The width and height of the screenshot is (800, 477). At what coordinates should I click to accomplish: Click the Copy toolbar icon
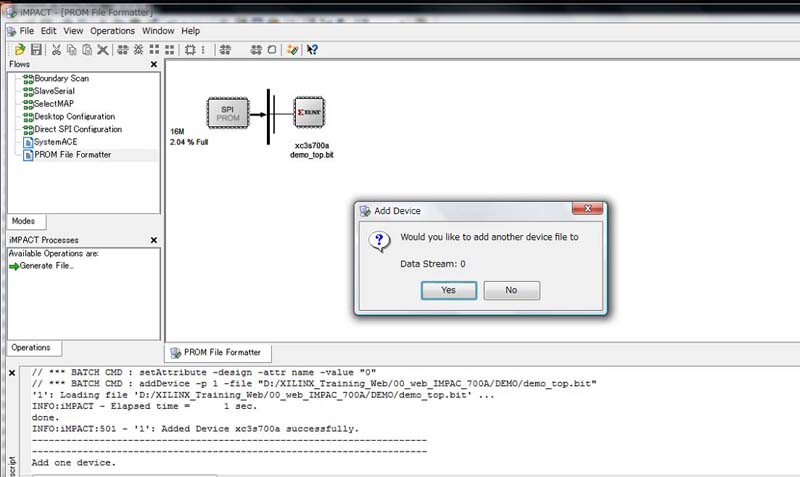click(72, 49)
